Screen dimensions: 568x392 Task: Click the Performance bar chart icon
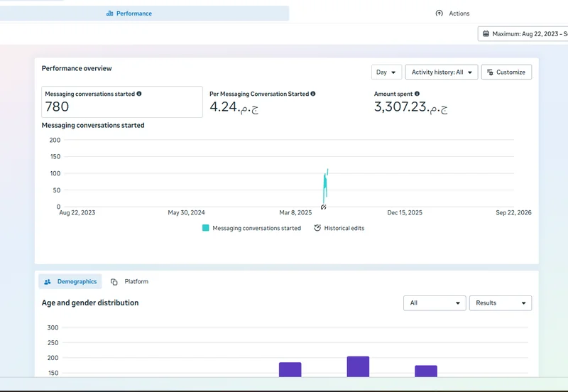(x=109, y=13)
